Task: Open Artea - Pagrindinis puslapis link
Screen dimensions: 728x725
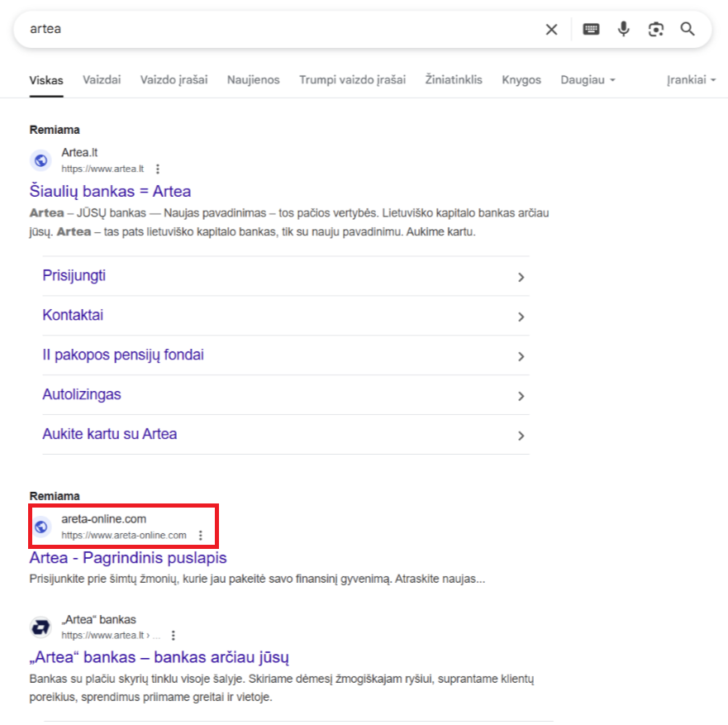Action: click(x=128, y=558)
